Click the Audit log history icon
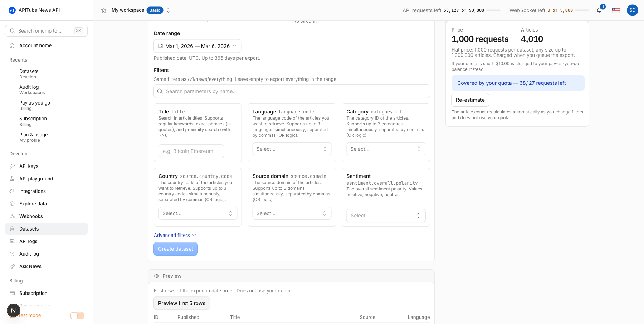The image size is (644, 324). (x=12, y=254)
